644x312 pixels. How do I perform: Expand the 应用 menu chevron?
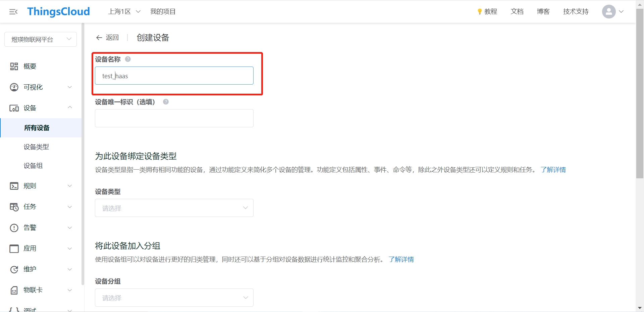coord(70,249)
